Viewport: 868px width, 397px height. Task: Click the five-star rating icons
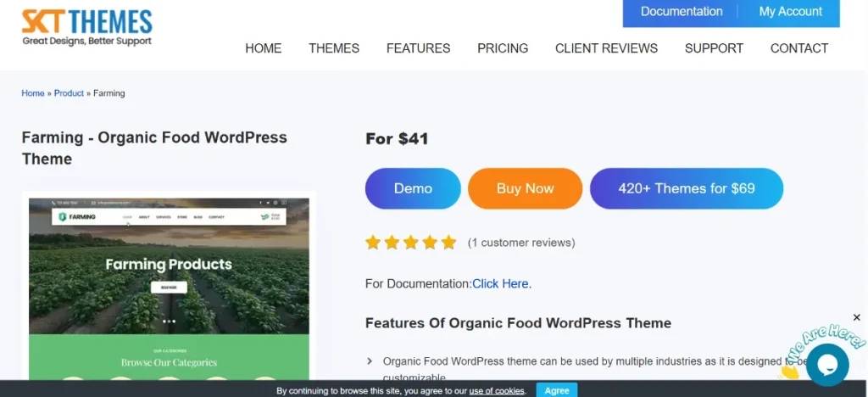[411, 243]
